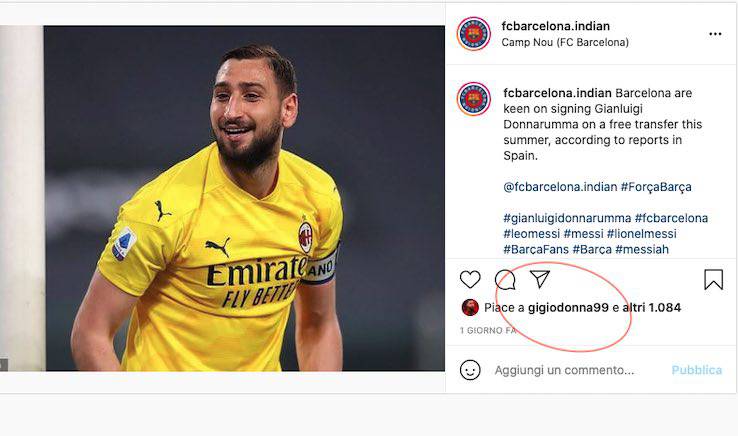The image size is (738, 436).
Task: Share the post with the paper plane icon
Action: tap(540, 279)
